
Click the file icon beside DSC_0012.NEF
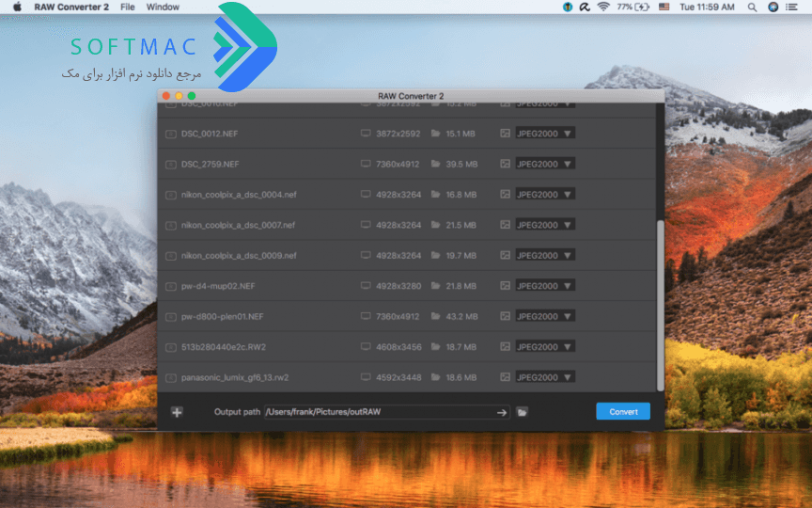tap(171, 134)
